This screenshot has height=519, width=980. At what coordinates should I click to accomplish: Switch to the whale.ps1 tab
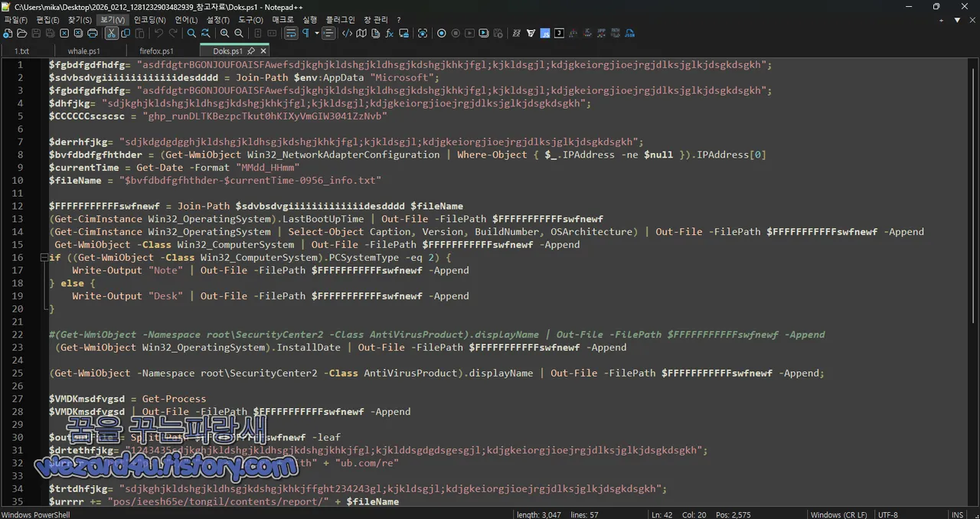(x=83, y=51)
